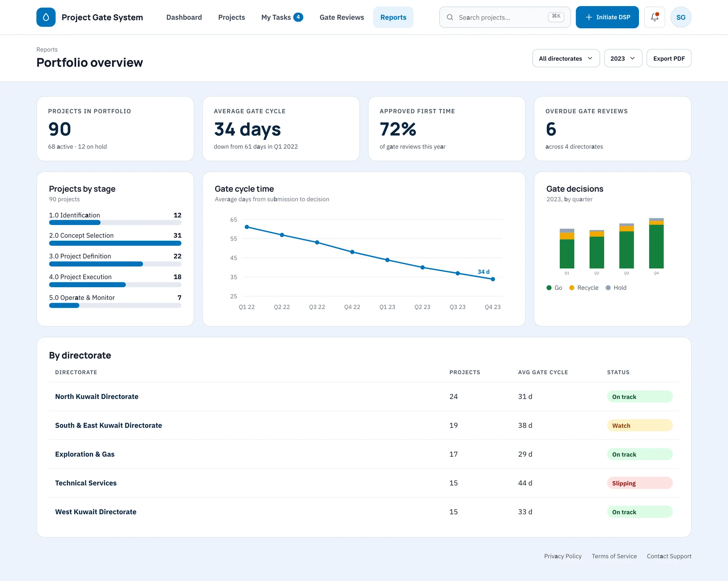Open the Terms of Service link

pyautogui.click(x=614, y=556)
